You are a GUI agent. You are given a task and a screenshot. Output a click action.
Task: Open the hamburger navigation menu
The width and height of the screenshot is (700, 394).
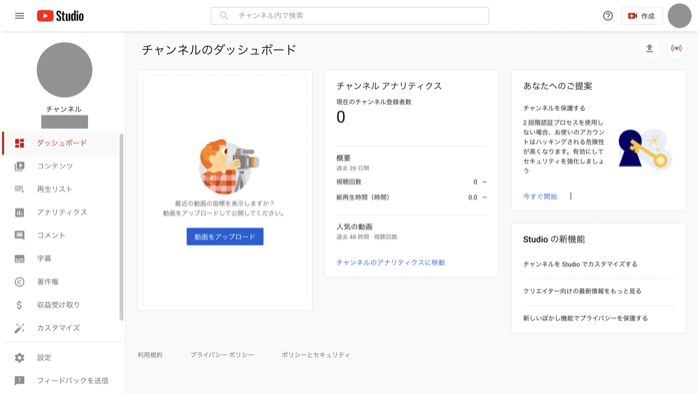click(x=19, y=16)
